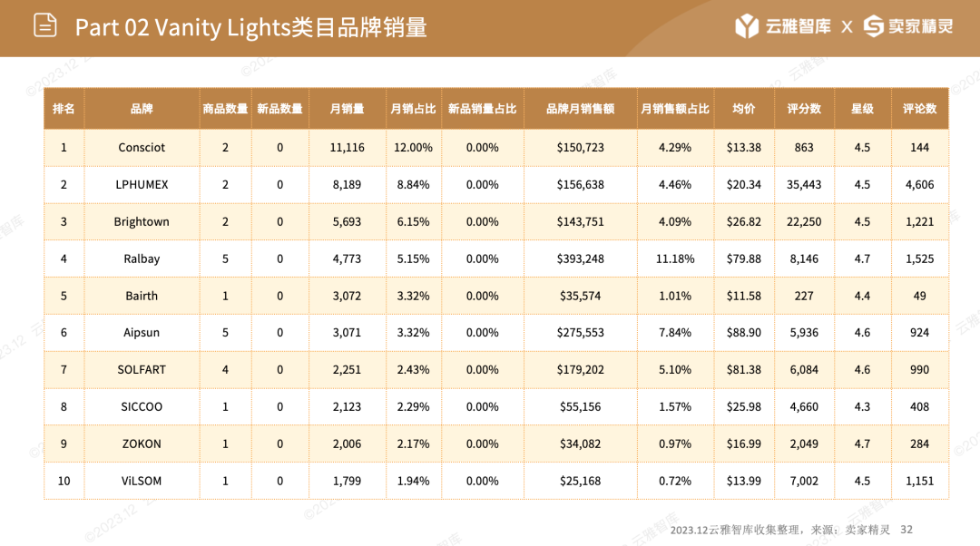Screen dimensions: 980x546
Task: Select the Aipsun brand cell
Action: pos(142,332)
